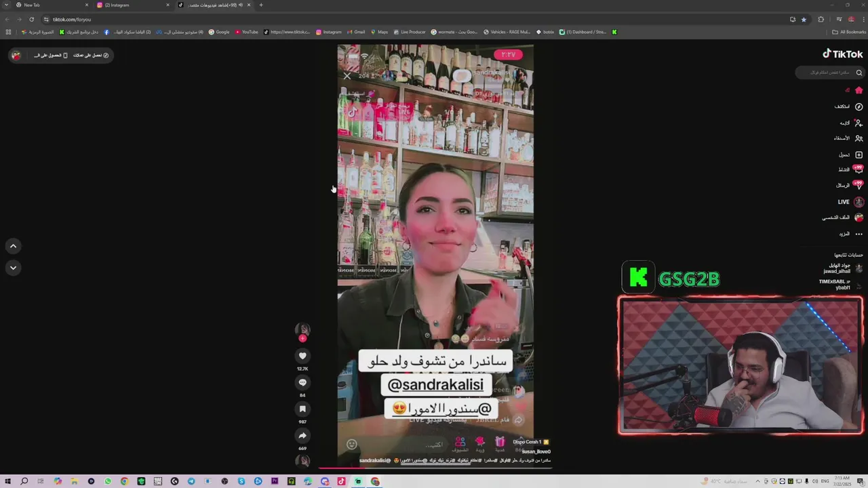Viewport: 868px width, 488px height.
Task: Expand the tab search dropdown
Action: [7, 5]
